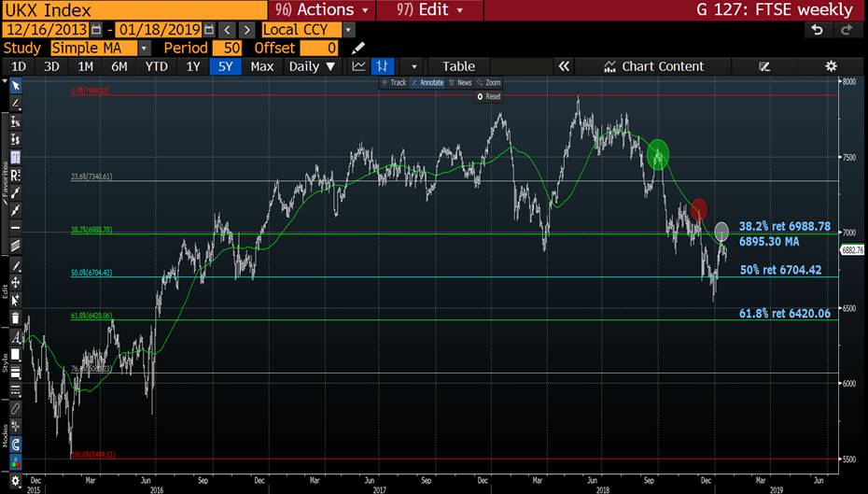Screen dimensions: 868x494
Task: Edit the Offset value field
Action: coord(319,49)
